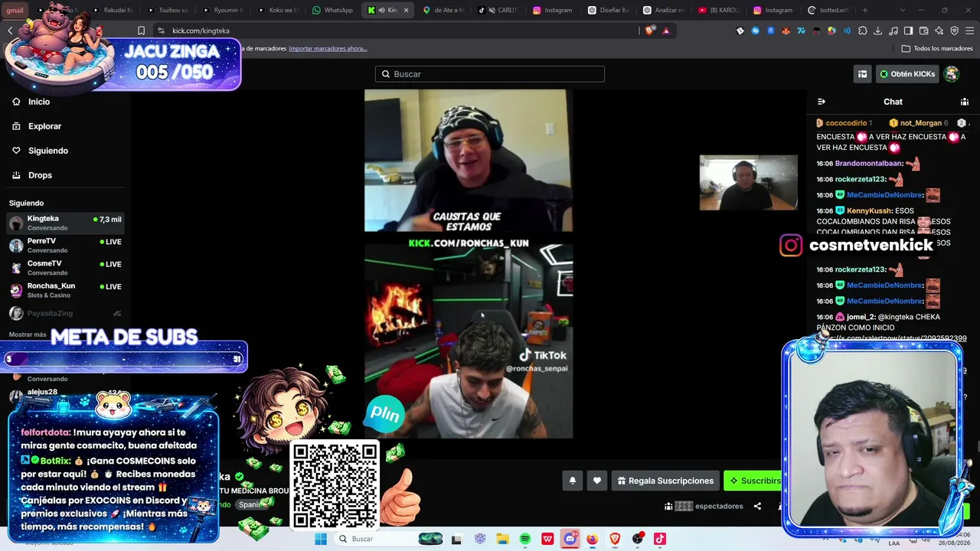
Task: Open the Extensions puzzle icon
Action: pos(862,31)
